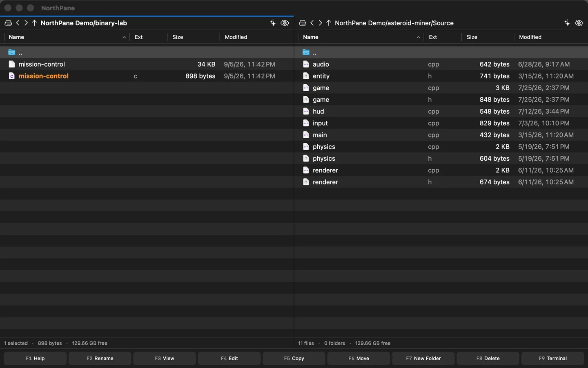Go back in left pane history
588x368 pixels.
(18, 23)
